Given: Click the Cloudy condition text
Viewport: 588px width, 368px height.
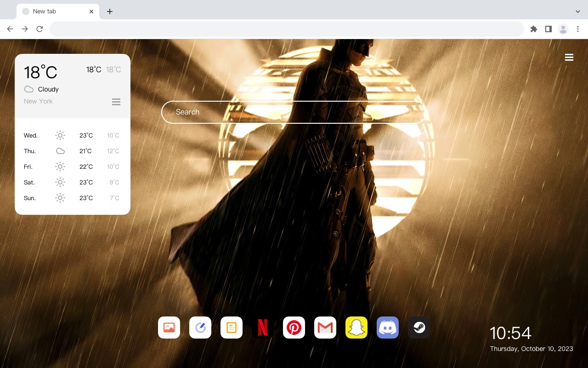Looking at the screenshot, I should coord(48,89).
